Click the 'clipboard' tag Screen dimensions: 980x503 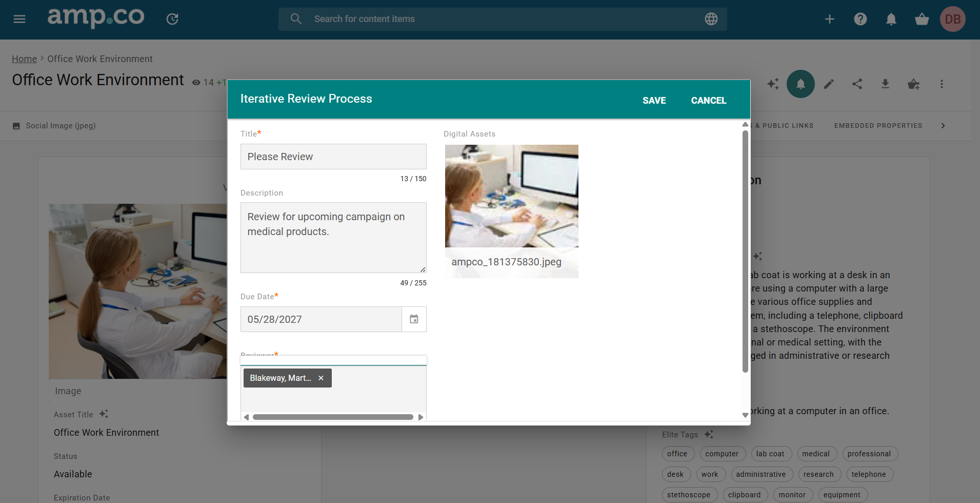click(745, 495)
